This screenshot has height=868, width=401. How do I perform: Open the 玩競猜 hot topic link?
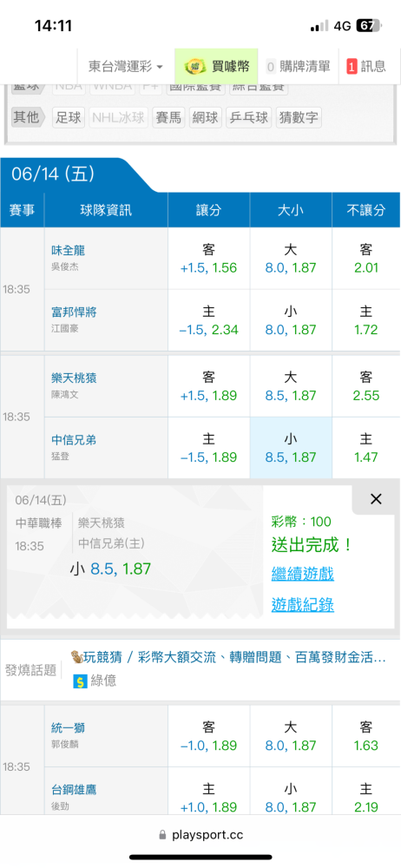[x=228, y=657]
